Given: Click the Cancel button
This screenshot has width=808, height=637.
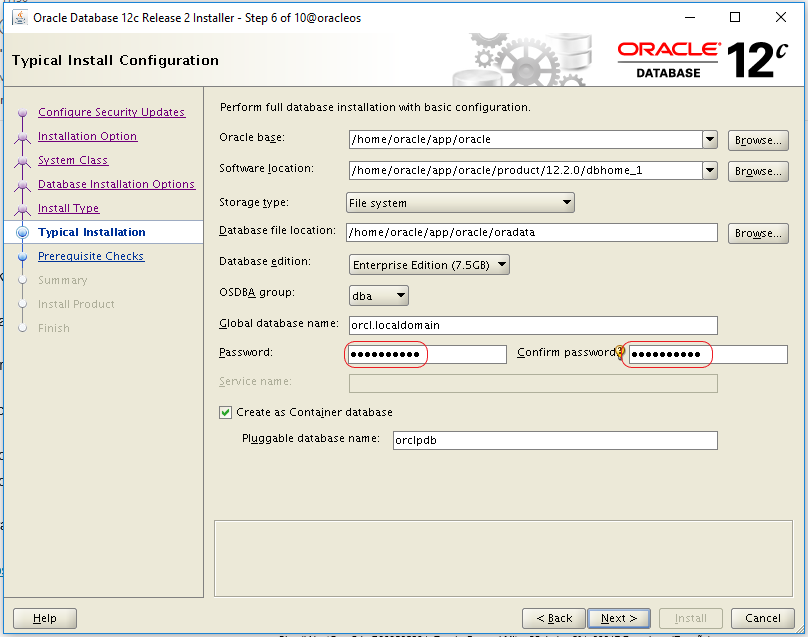Looking at the screenshot, I should pos(763,618).
